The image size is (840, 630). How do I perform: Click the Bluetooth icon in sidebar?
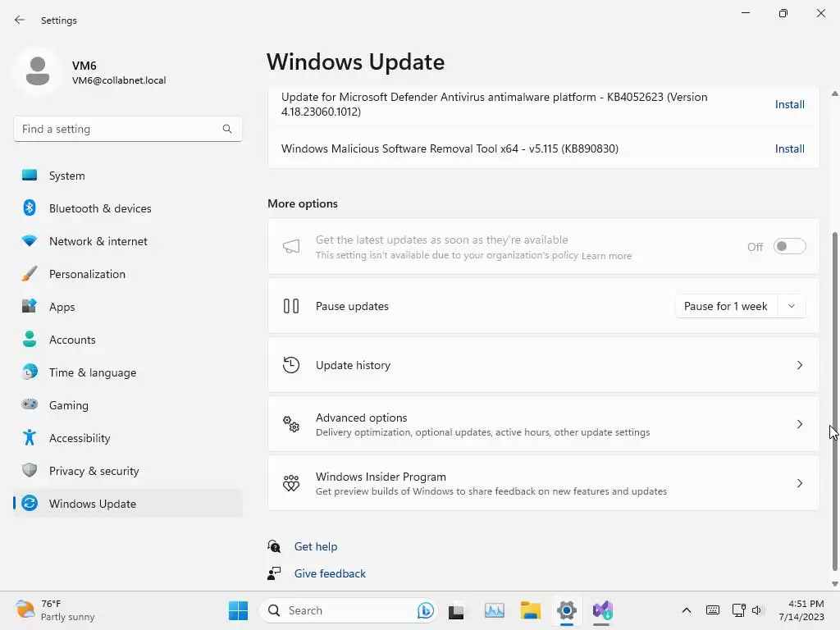(30, 208)
